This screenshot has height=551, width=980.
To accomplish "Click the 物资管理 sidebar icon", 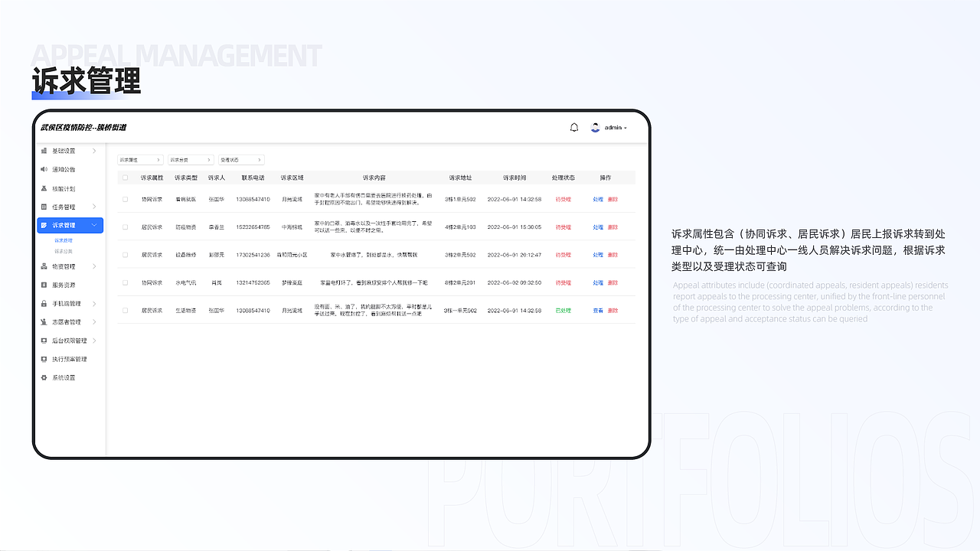I will 44,266.
